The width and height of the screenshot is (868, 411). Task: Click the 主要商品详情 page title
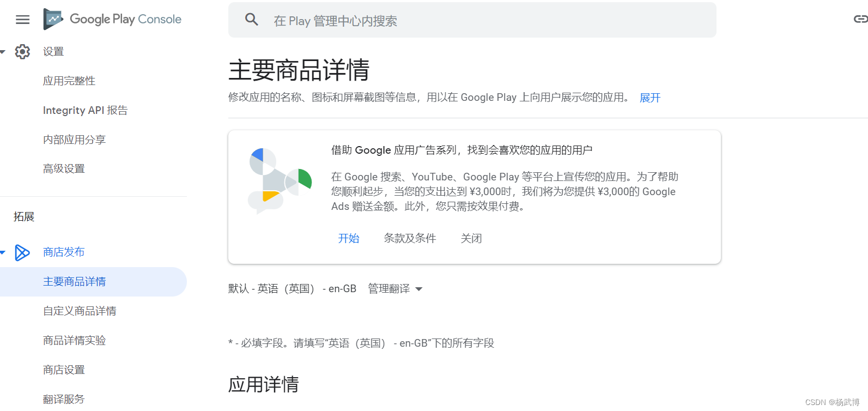coord(299,70)
